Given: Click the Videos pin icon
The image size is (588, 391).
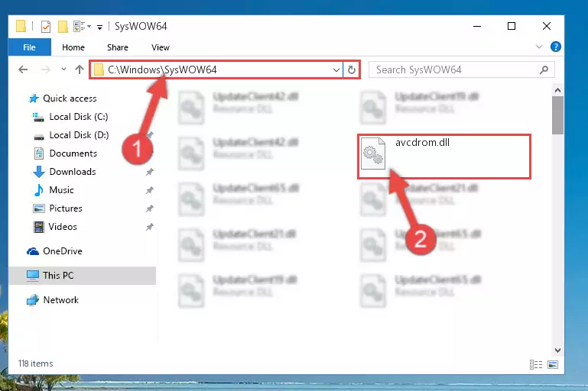Looking at the screenshot, I should point(150,227).
